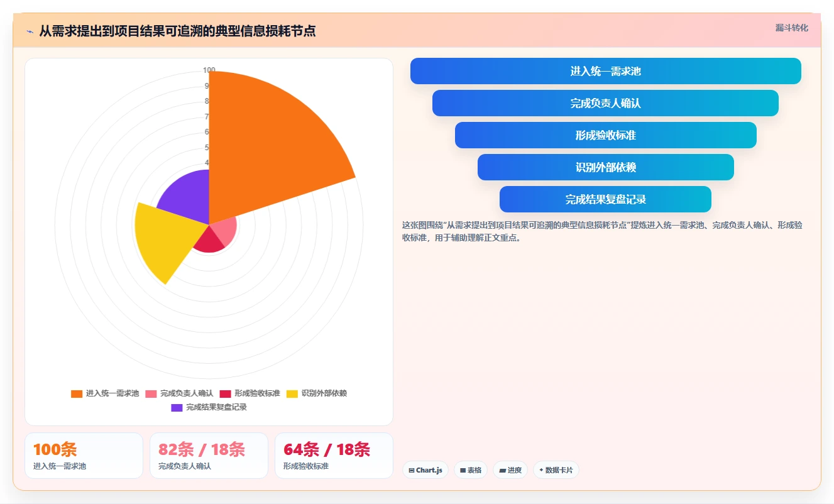
Task: Toggle the red 形成验收标准 legend swatch
Action: coord(225,393)
